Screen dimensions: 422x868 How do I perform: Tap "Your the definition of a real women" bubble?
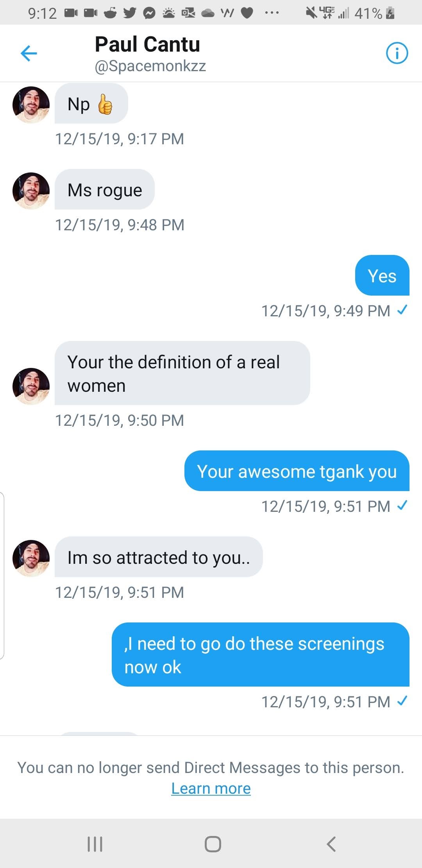tap(182, 373)
